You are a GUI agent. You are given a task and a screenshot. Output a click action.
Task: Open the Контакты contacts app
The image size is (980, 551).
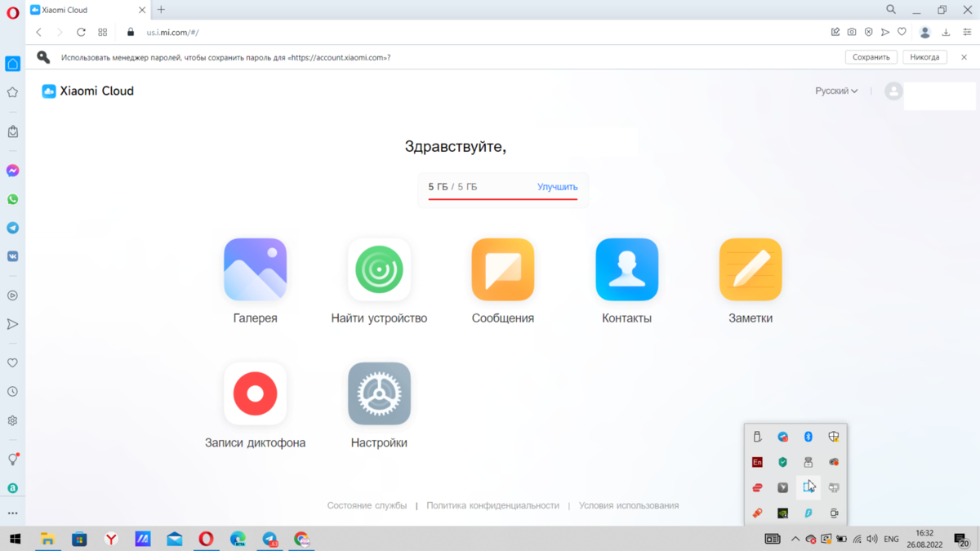626,270
